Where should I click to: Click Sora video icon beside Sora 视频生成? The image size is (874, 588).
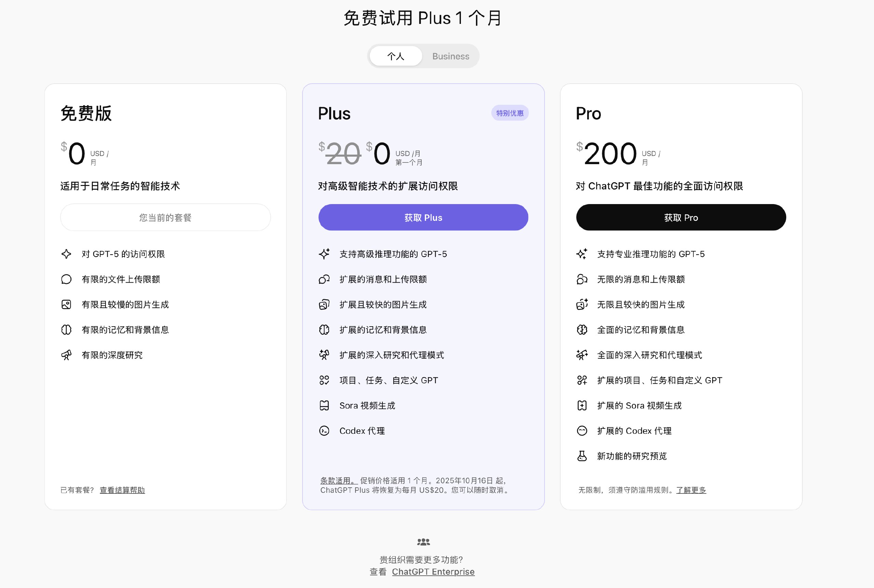point(324,406)
